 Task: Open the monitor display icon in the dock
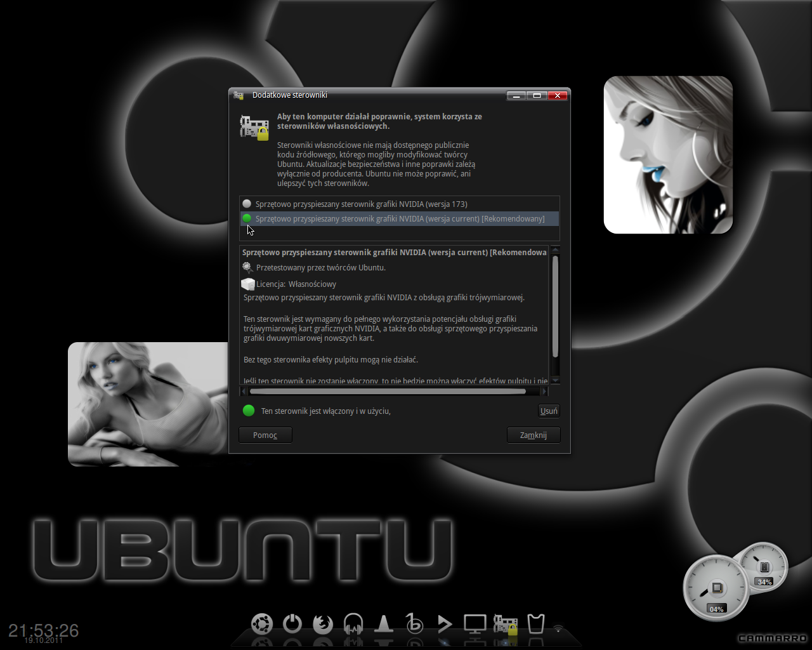(x=475, y=624)
